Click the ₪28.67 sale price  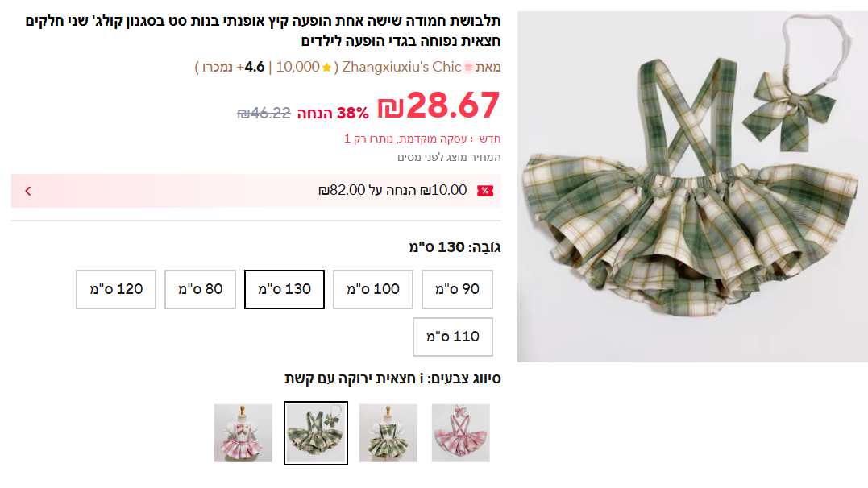pos(439,105)
